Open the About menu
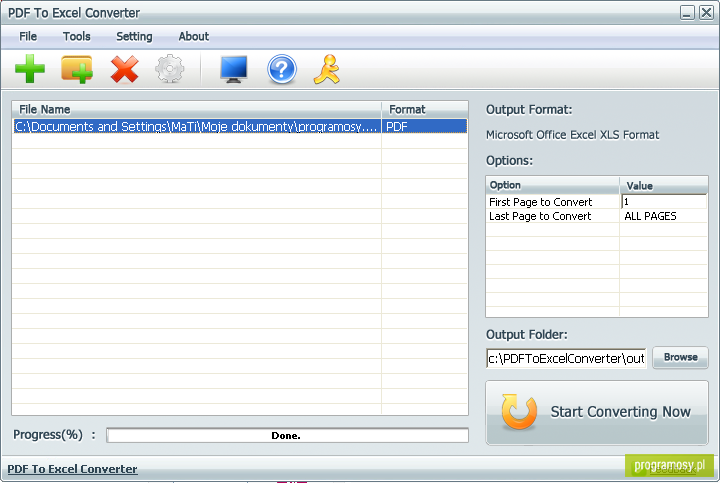 194,36
